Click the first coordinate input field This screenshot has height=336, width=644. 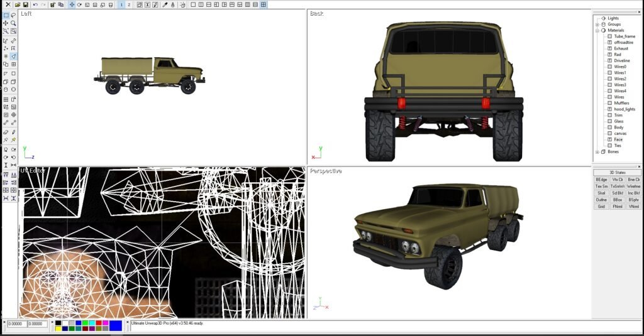(x=17, y=324)
